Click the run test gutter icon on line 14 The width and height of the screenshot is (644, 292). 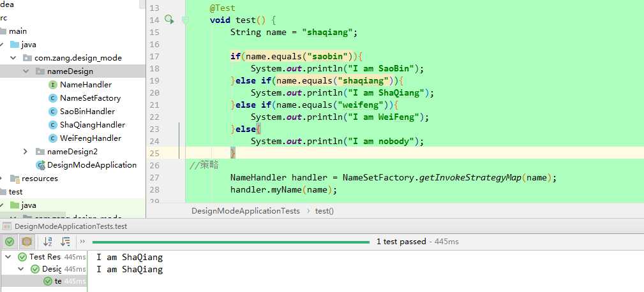169,19
